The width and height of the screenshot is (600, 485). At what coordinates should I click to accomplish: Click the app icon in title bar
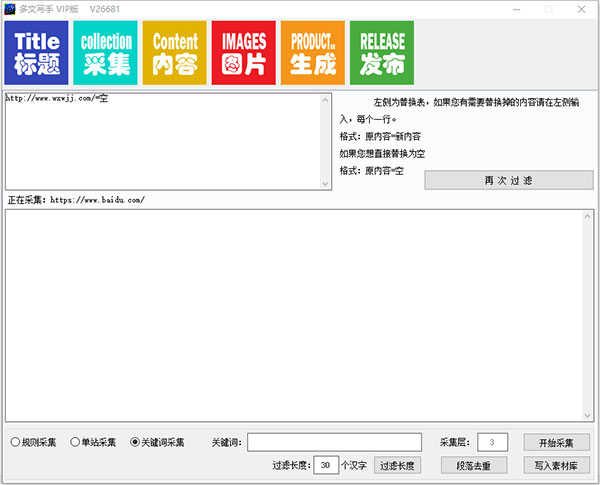[x=10, y=9]
